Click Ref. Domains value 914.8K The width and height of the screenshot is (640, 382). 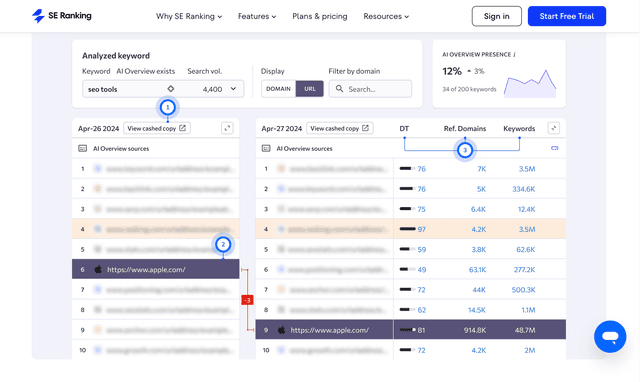pyautogui.click(x=475, y=330)
